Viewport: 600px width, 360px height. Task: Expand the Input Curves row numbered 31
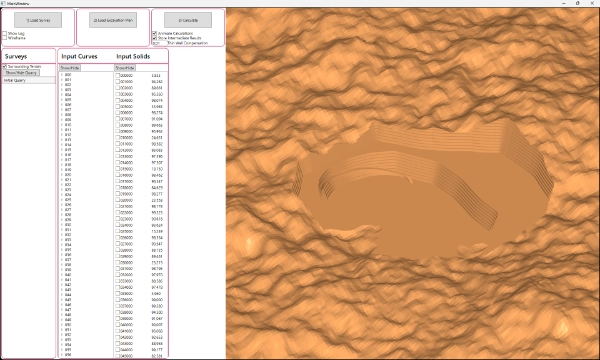click(x=62, y=230)
